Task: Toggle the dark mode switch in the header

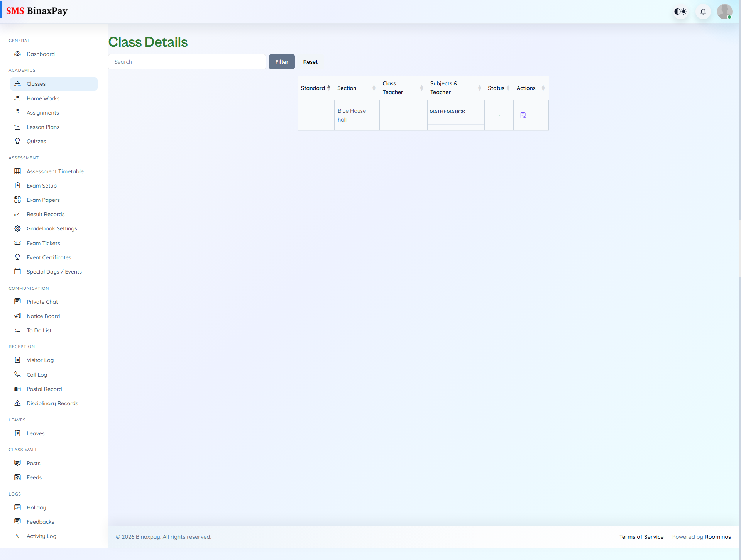Action: point(680,11)
